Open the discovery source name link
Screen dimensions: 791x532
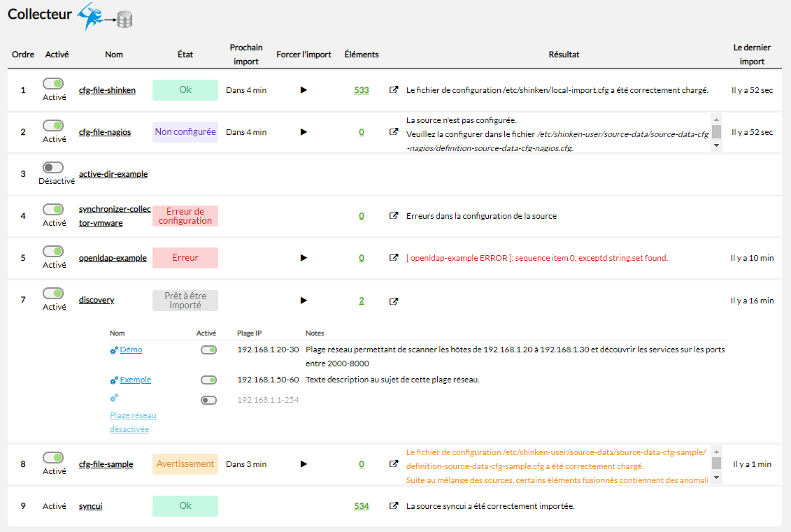tap(97, 300)
